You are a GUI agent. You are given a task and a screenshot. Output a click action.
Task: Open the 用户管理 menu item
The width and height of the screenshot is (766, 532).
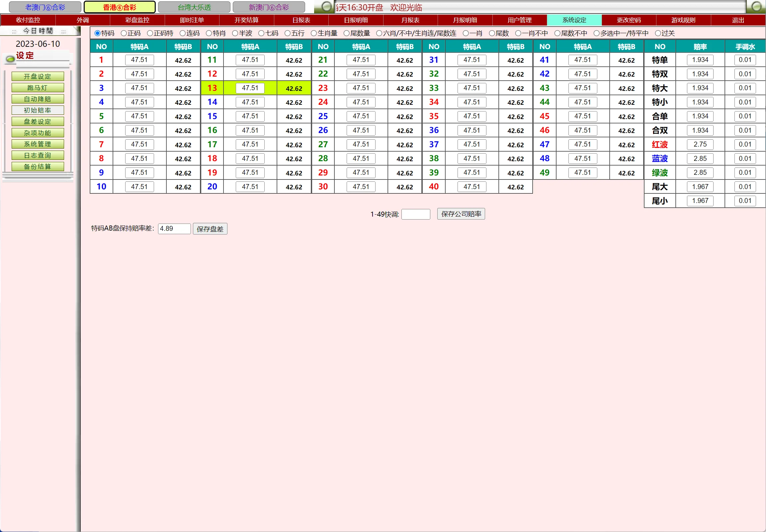519,20
